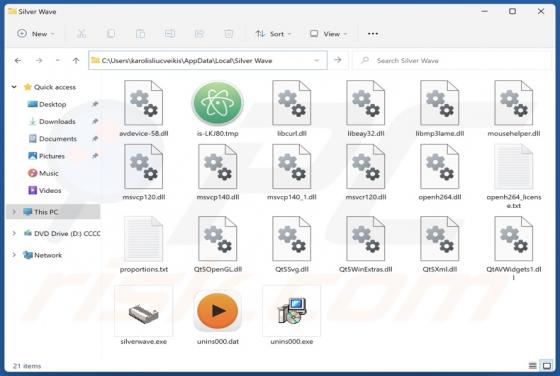
Task: Select the msvcp140.dll file icon
Action: click(x=218, y=166)
